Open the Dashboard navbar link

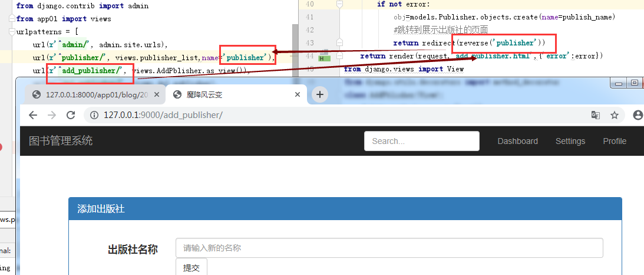coord(517,141)
